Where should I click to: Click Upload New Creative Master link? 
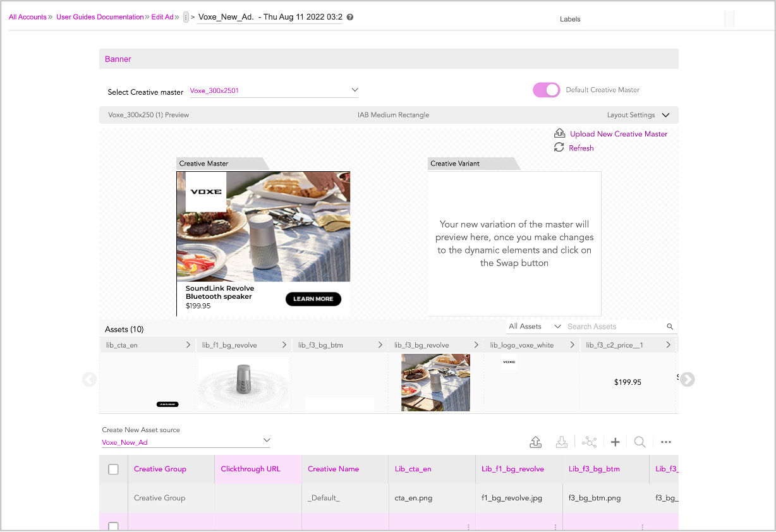coord(619,134)
